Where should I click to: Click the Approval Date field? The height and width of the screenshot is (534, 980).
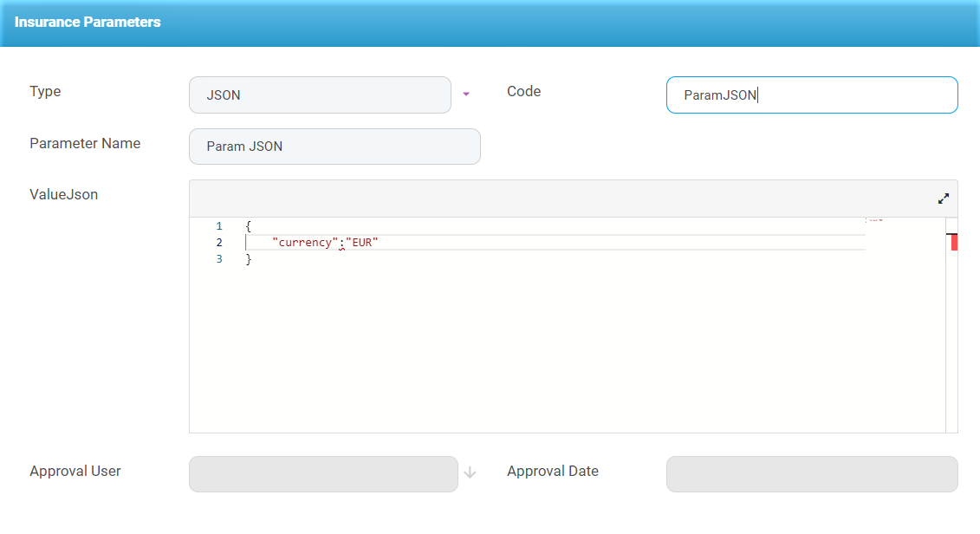[x=811, y=474]
